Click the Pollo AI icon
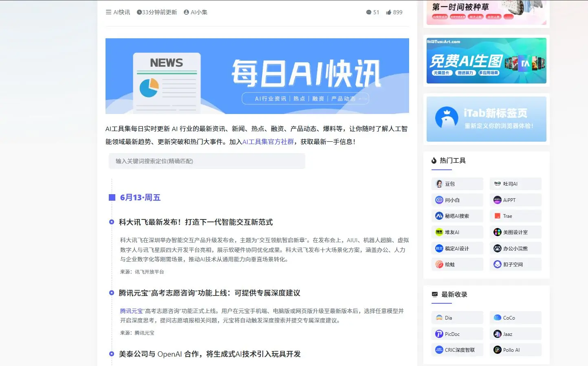The height and width of the screenshot is (366, 588). pos(498,350)
